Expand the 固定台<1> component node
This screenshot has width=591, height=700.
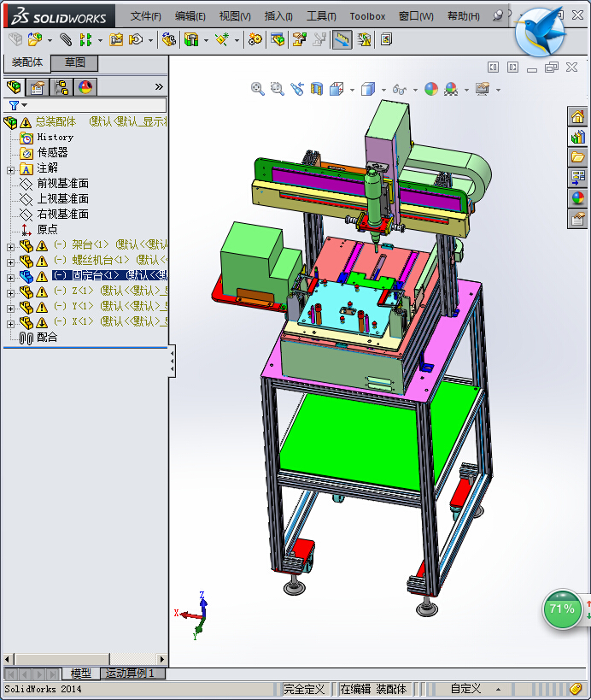11,278
